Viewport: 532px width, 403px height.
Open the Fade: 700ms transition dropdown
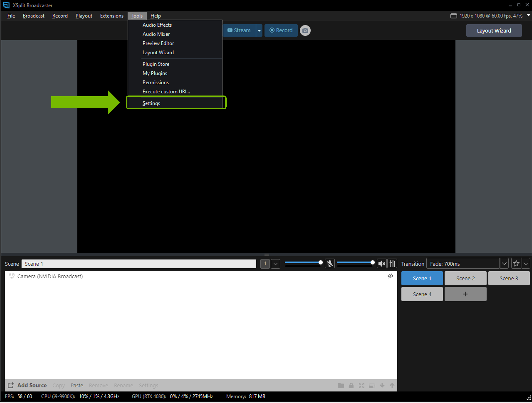(504, 264)
